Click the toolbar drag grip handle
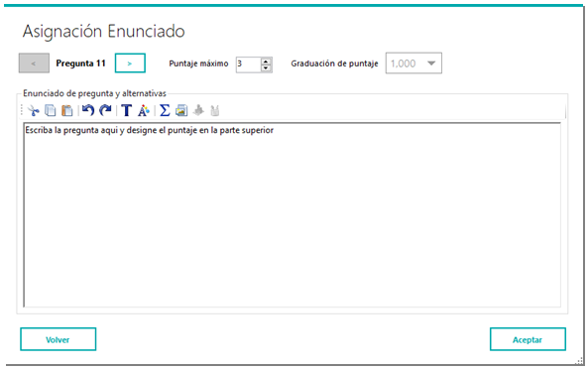588x369 pixels. (22, 110)
